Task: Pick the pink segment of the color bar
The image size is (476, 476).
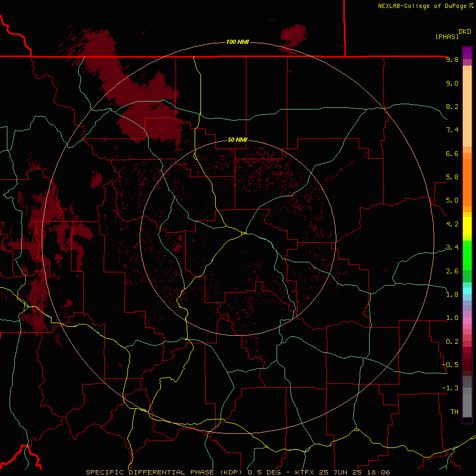Action: tap(467, 321)
